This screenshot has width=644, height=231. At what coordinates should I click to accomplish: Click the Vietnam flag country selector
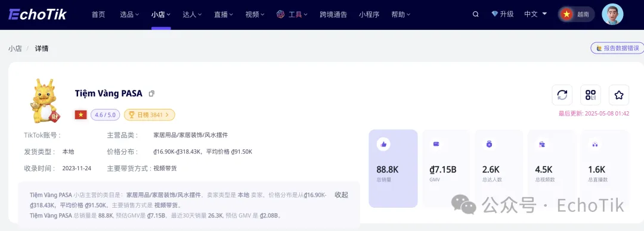[x=576, y=14]
